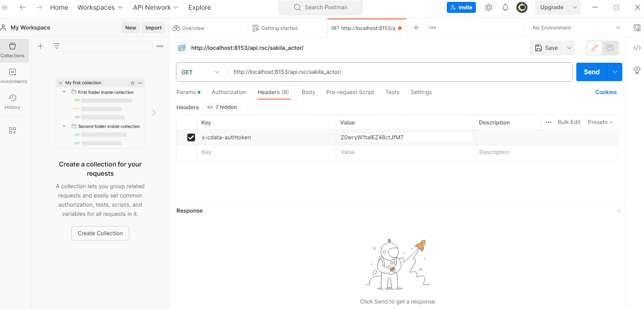Open the tab bar more options
The height and width of the screenshot is (309, 644).
click(x=433, y=28)
